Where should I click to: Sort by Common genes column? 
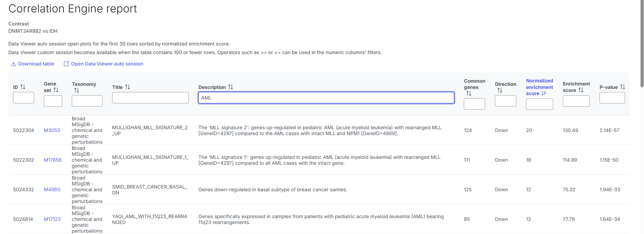pyautogui.click(x=469, y=93)
